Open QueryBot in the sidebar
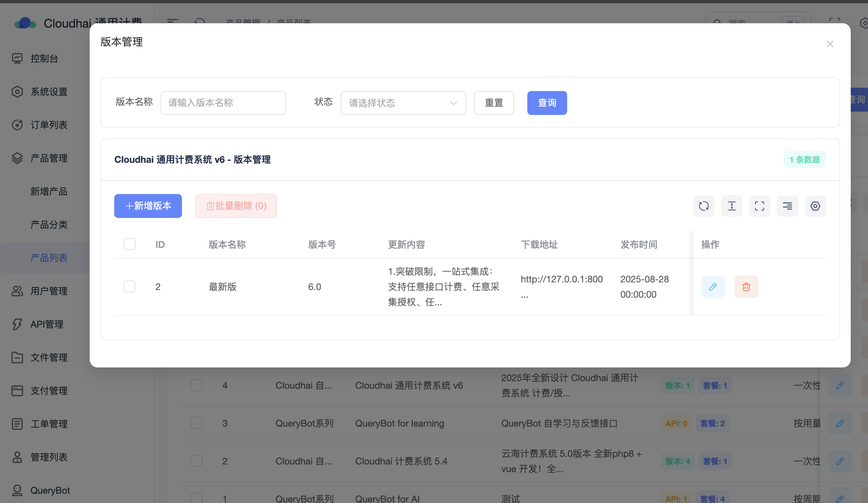The height and width of the screenshot is (503, 868). pos(50,490)
